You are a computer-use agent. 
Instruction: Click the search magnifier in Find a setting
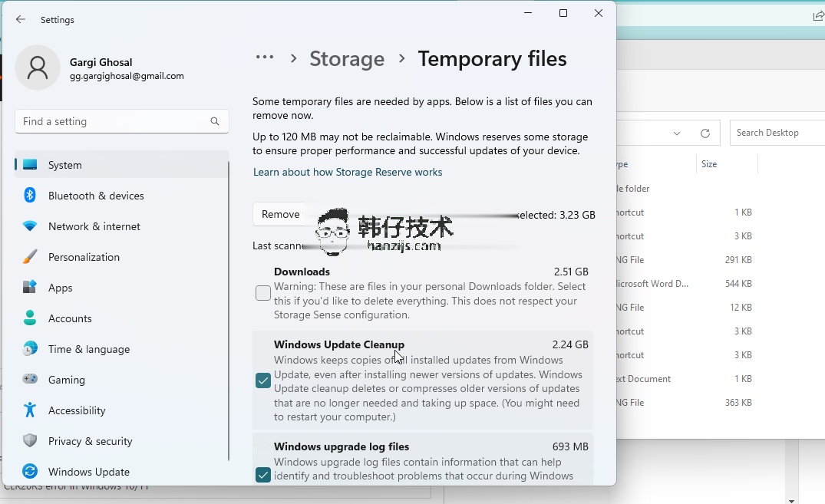[x=215, y=121]
